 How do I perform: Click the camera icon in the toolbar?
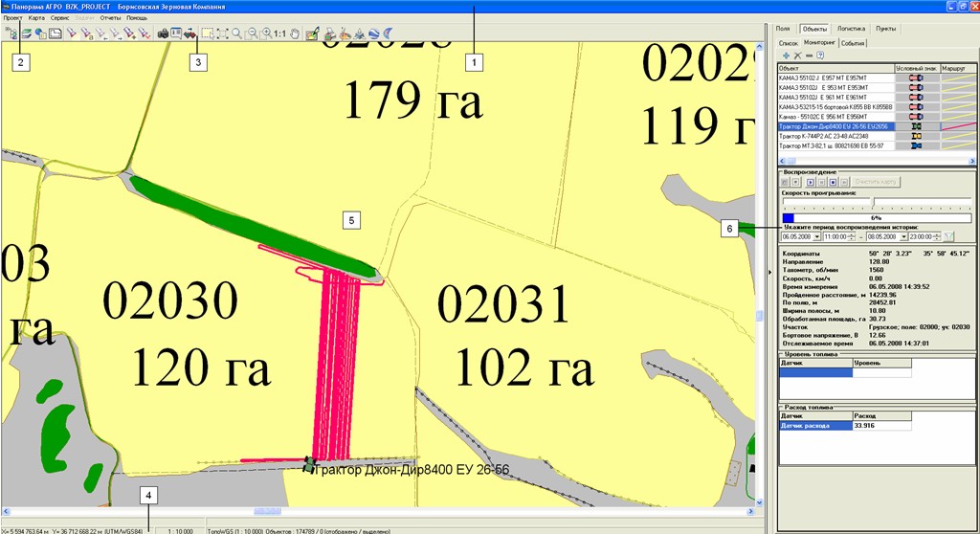pyautogui.click(x=163, y=33)
